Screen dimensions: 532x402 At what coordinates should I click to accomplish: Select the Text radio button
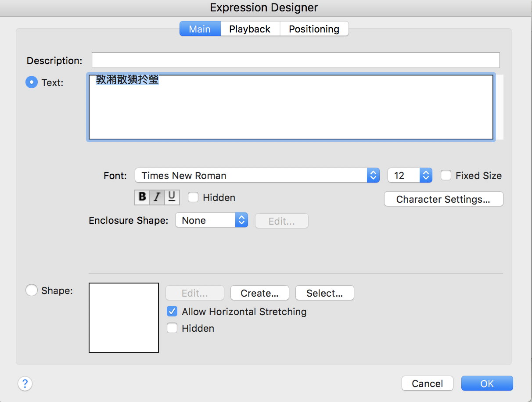[x=32, y=82]
